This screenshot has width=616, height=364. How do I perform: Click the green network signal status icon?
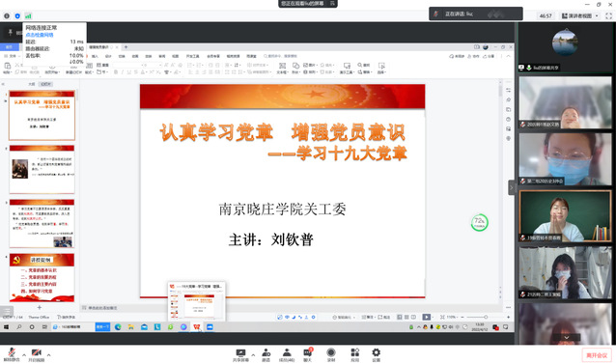[28, 16]
